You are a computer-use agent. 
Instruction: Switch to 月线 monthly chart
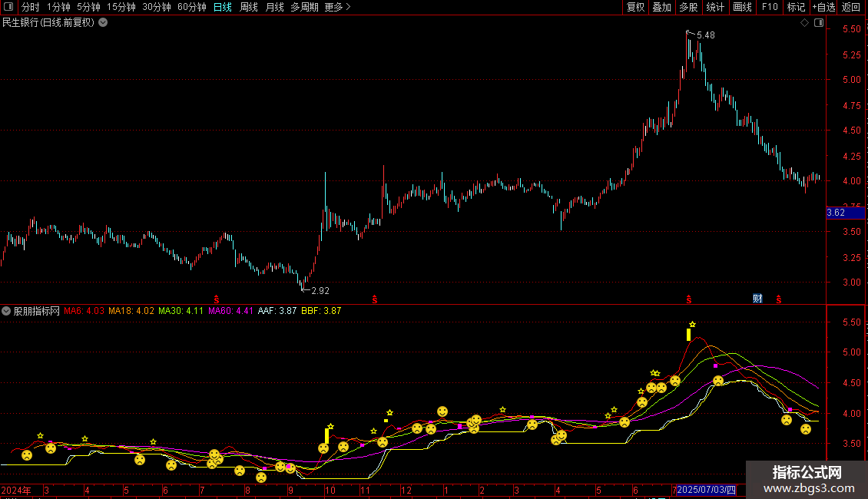[274, 7]
